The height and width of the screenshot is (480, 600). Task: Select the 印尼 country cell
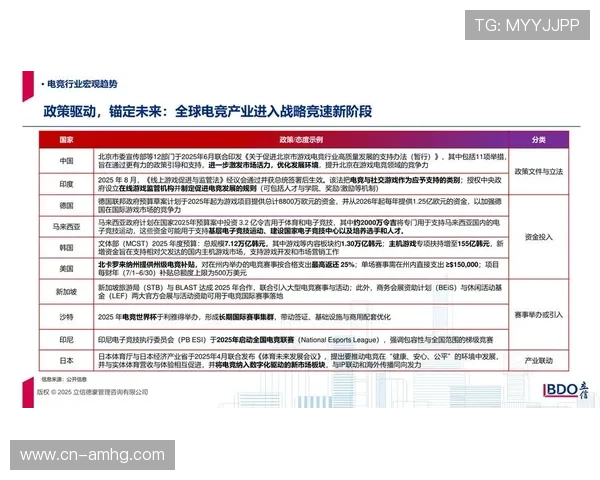(66, 340)
